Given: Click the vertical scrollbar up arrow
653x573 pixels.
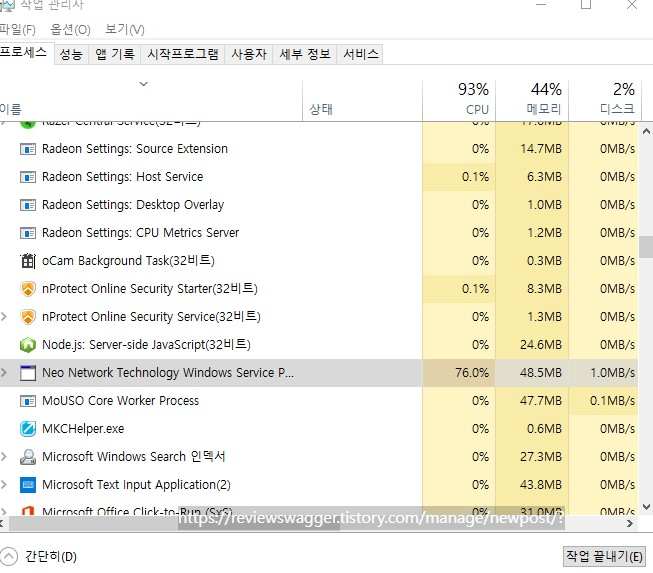Looking at the screenshot, I should [646, 131].
